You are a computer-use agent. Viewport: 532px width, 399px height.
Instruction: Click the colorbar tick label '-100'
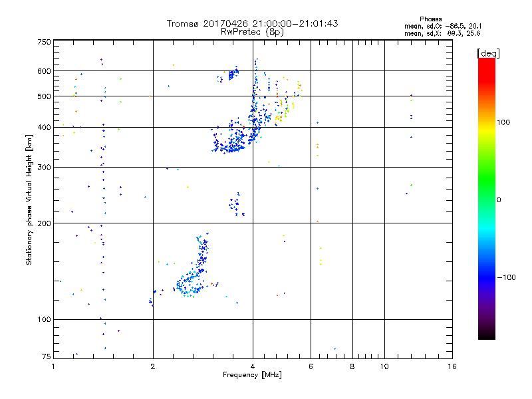pyautogui.click(x=506, y=277)
